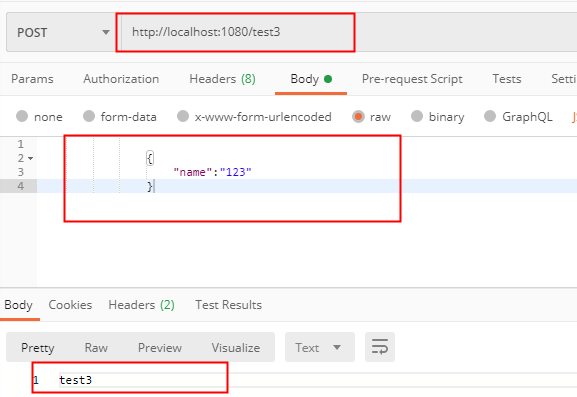Viewport: 577px width, 397px height.
Task: Click the response text test3
Action: coord(75,380)
